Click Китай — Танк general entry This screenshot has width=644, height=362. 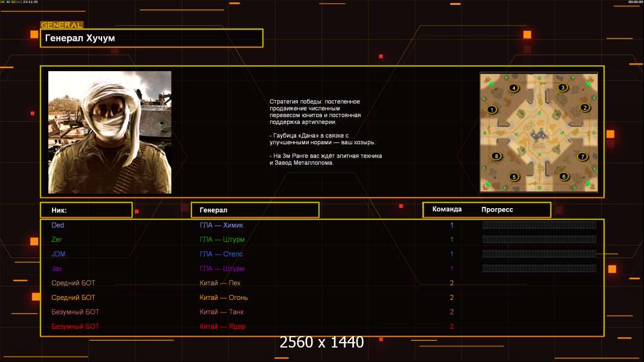222,312
